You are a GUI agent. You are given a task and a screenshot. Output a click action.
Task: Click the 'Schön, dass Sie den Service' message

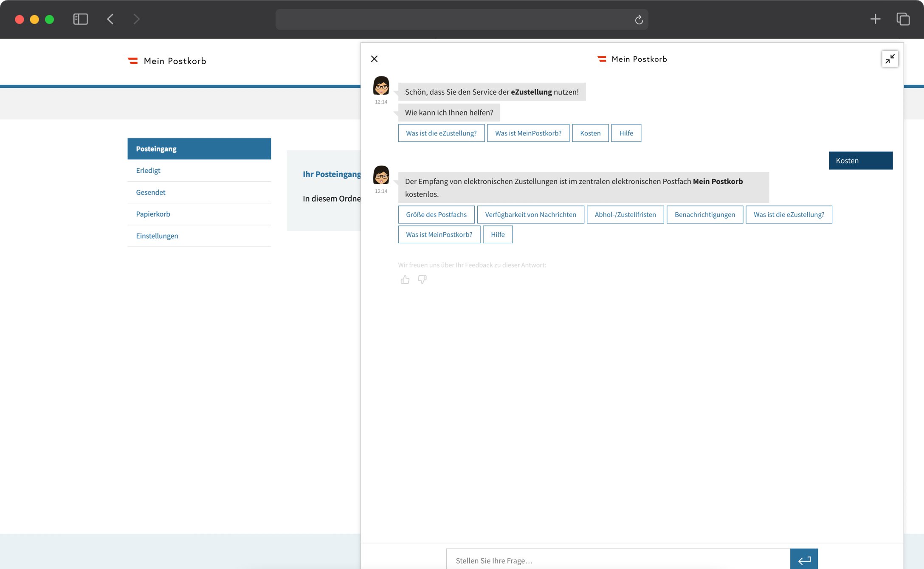[x=492, y=92]
